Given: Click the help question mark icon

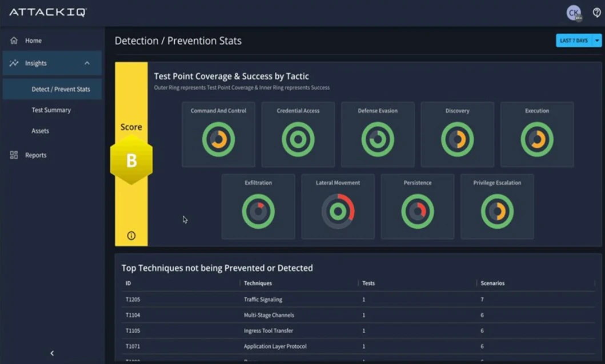Looking at the screenshot, I should click(x=596, y=13).
